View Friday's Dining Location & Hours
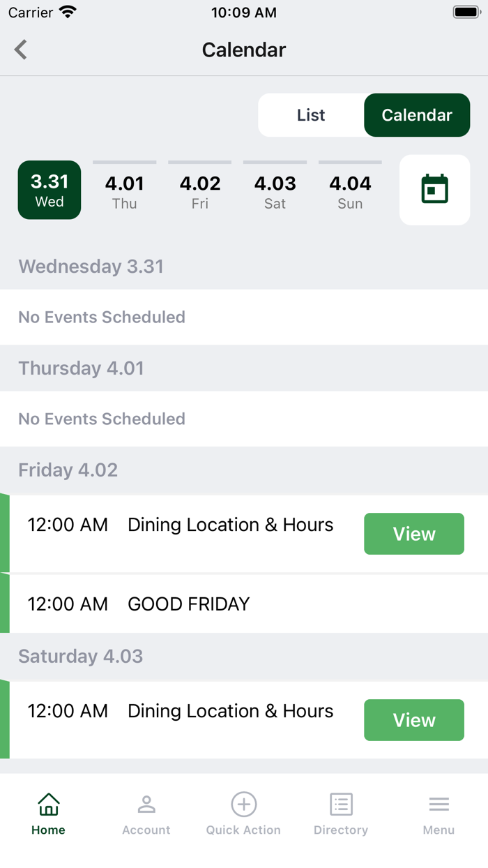Viewport: 488px width, 868px height. point(413,534)
